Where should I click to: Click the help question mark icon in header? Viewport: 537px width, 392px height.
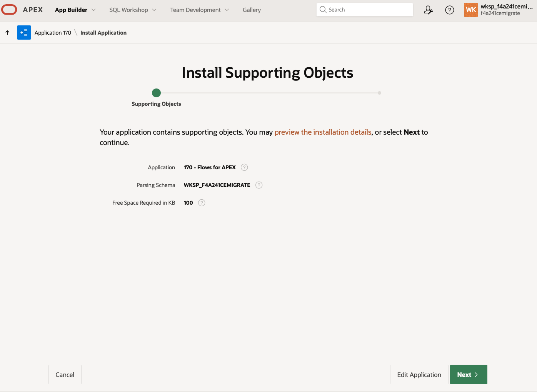tap(449, 10)
